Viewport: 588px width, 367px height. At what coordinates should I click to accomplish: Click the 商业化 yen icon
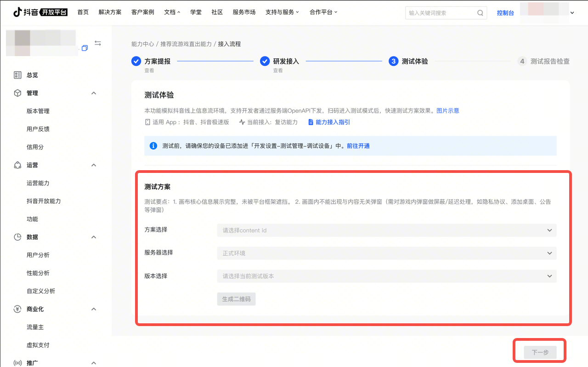[x=17, y=309]
